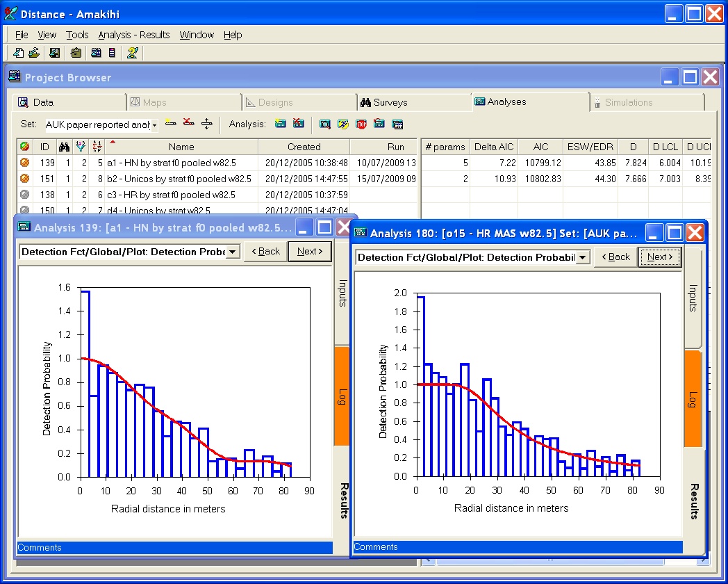This screenshot has height=584, width=728.
Task: Click the Delete Set red X icon
Action: pos(188,122)
